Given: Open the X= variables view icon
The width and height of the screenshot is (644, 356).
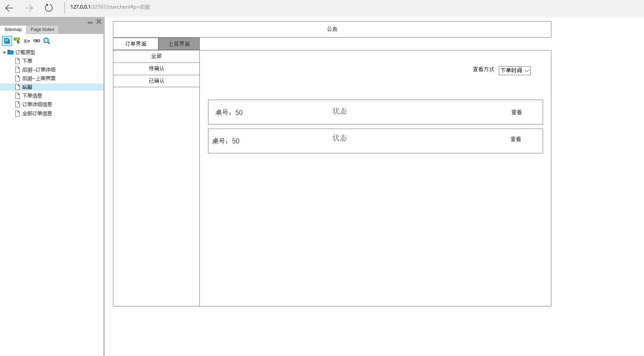Looking at the screenshot, I should coord(27,41).
